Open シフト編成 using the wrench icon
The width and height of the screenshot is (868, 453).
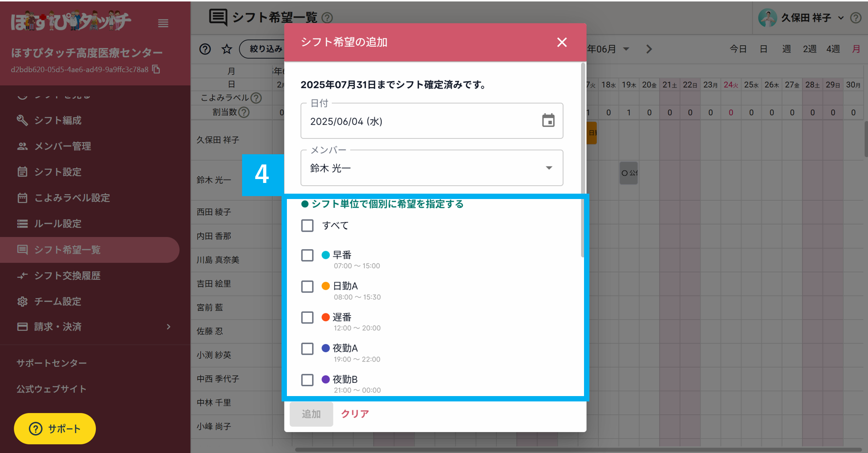[x=22, y=120]
